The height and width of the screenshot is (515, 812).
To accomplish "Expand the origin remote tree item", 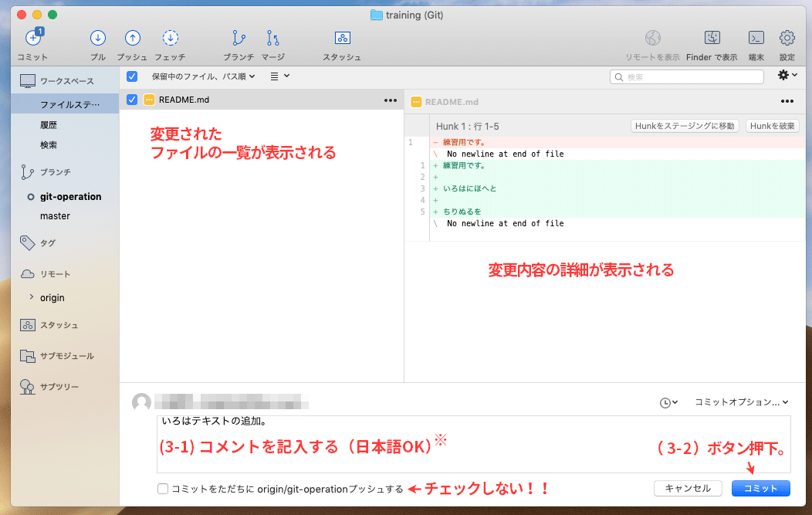I will 32,296.
